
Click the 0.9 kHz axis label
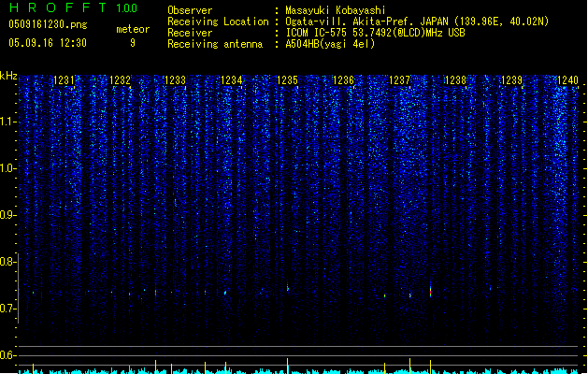pyautogui.click(x=7, y=215)
